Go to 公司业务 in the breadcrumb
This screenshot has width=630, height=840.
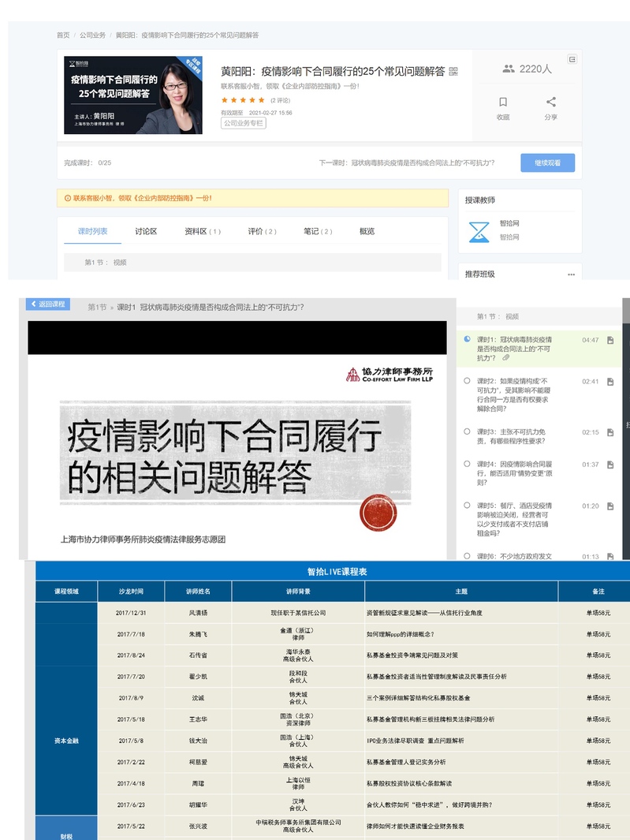93,35
